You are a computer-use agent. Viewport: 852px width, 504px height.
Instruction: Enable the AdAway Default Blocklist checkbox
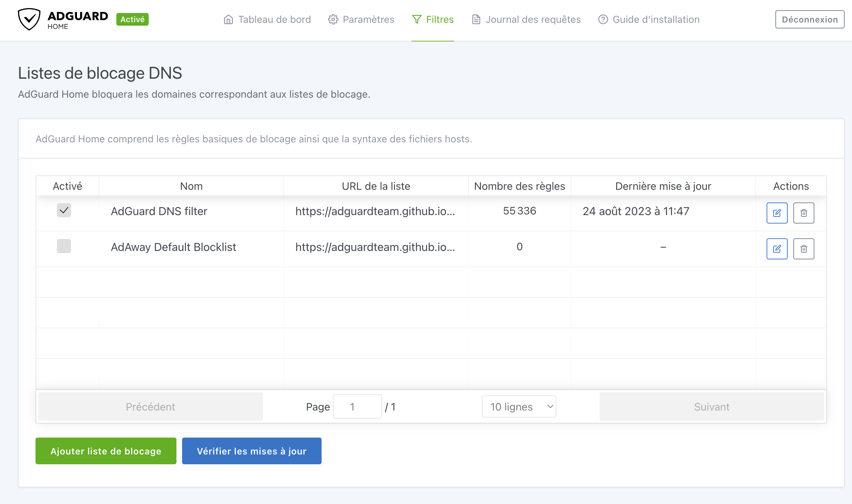click(64, 246)
